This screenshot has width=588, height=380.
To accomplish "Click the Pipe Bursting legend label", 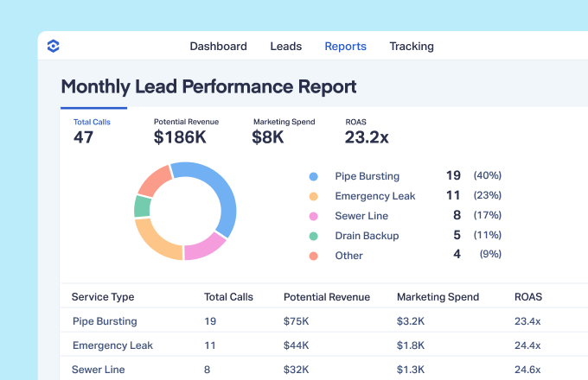I will 367,176.
